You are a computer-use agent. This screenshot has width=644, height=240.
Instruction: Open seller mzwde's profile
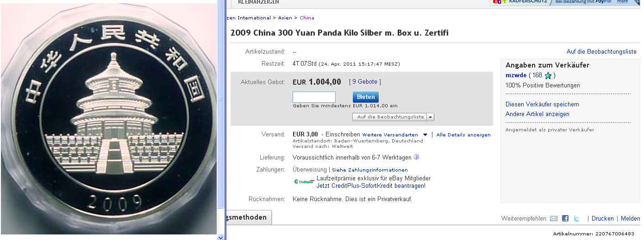516,75
